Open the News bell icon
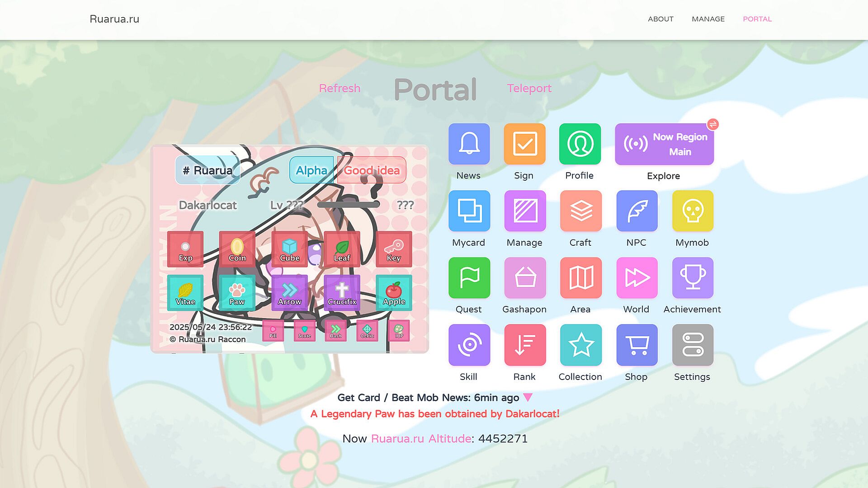 (469, 144)
